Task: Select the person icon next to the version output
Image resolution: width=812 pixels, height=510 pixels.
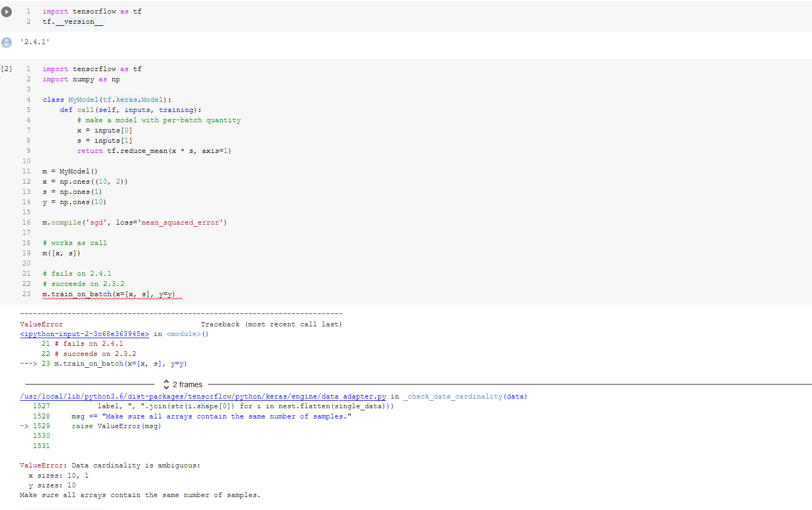Action: 6,43
